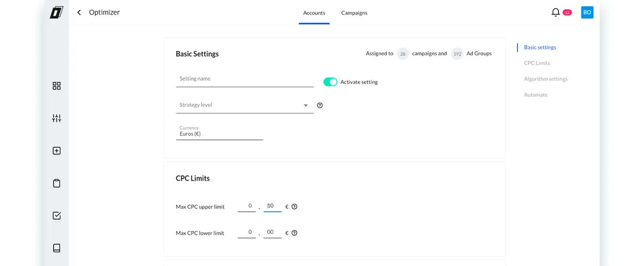Viewport: 644px width, 266px height.
Task: Open the dashboard grid icon in the sidebar
Action: tap(56, 86)
